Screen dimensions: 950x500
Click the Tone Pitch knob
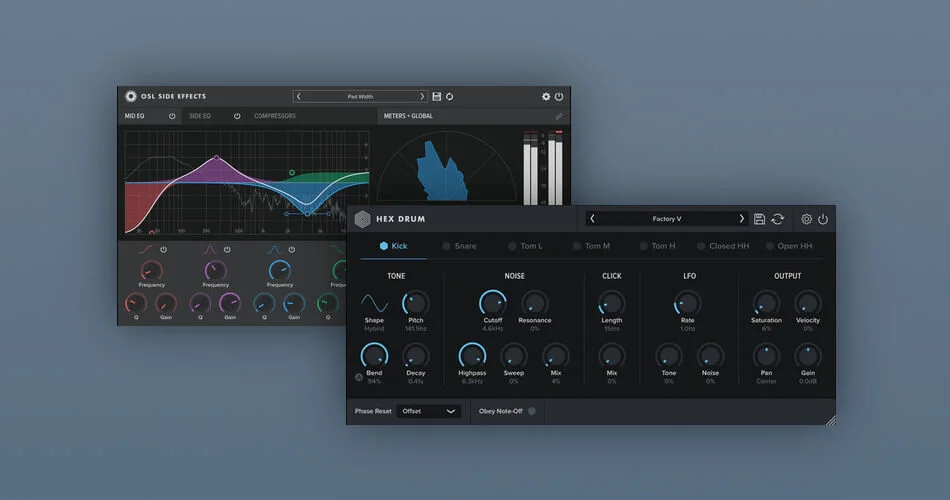coord(416,303)
